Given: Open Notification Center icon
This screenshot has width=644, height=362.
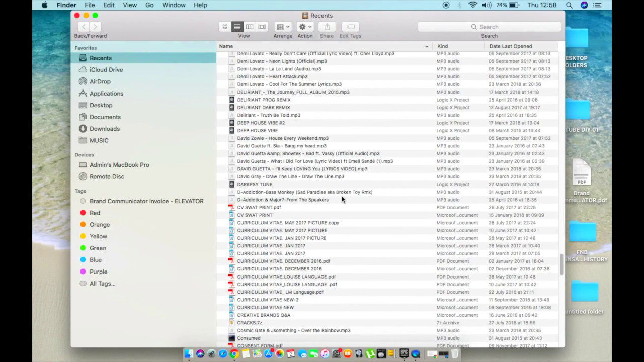Looking at the screenshot, I should (597, 5).
